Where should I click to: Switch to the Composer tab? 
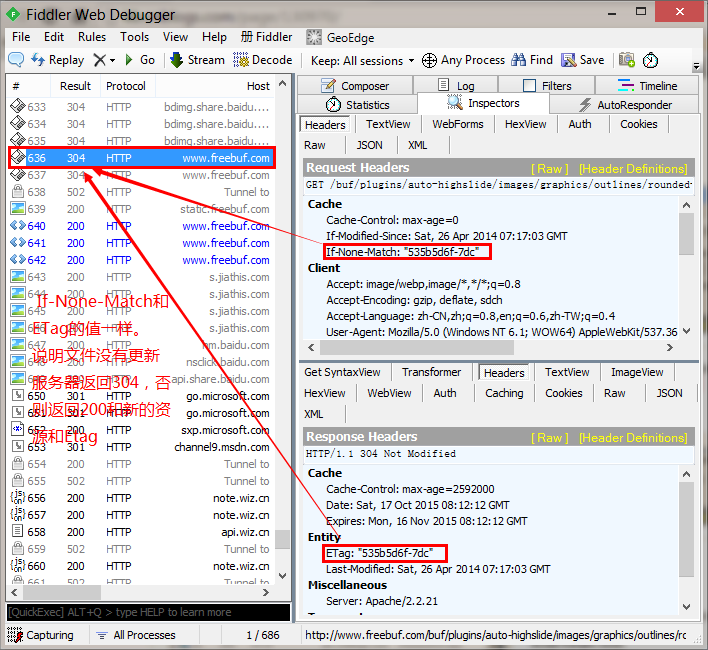355,86
